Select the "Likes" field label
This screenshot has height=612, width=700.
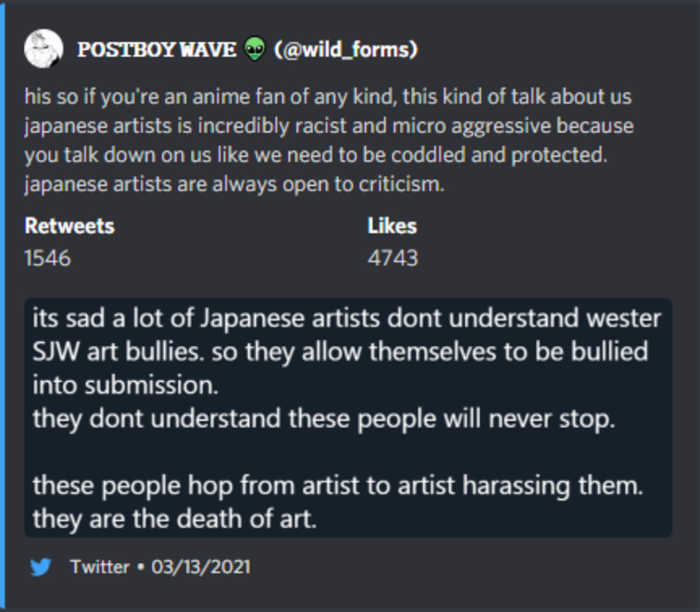click(x=392, y=226)
